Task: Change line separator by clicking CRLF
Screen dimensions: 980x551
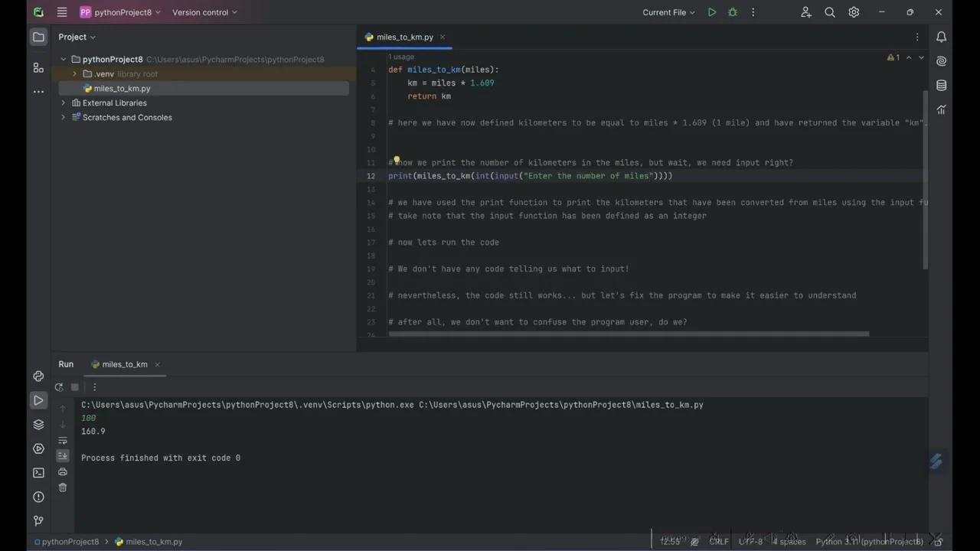Action: pos(718,541)
